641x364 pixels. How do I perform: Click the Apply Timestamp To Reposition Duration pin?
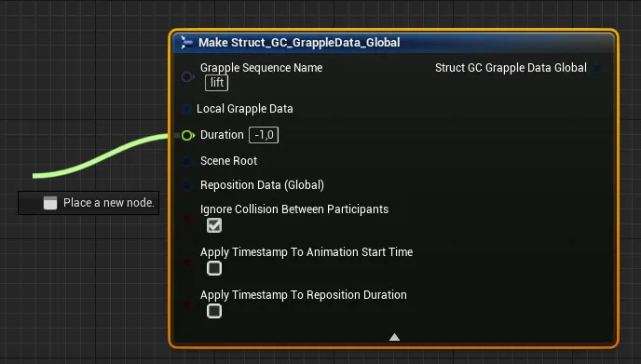pyautogui.click(x=187, y=304)
